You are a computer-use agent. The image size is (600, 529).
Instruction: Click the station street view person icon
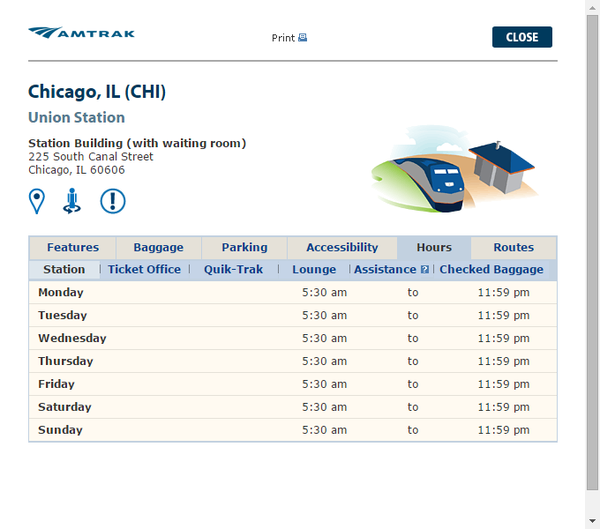(x=72, y=201)
